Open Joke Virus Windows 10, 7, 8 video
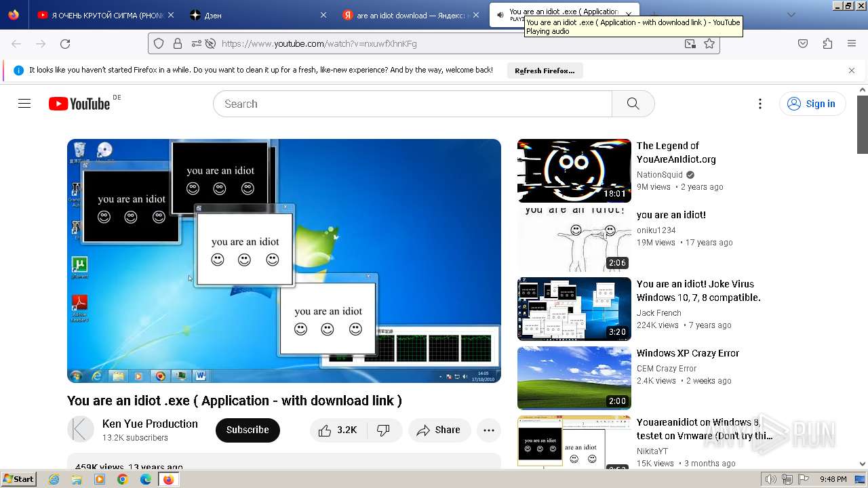Viewport: 868px width, 488px height. coord(698,291)
